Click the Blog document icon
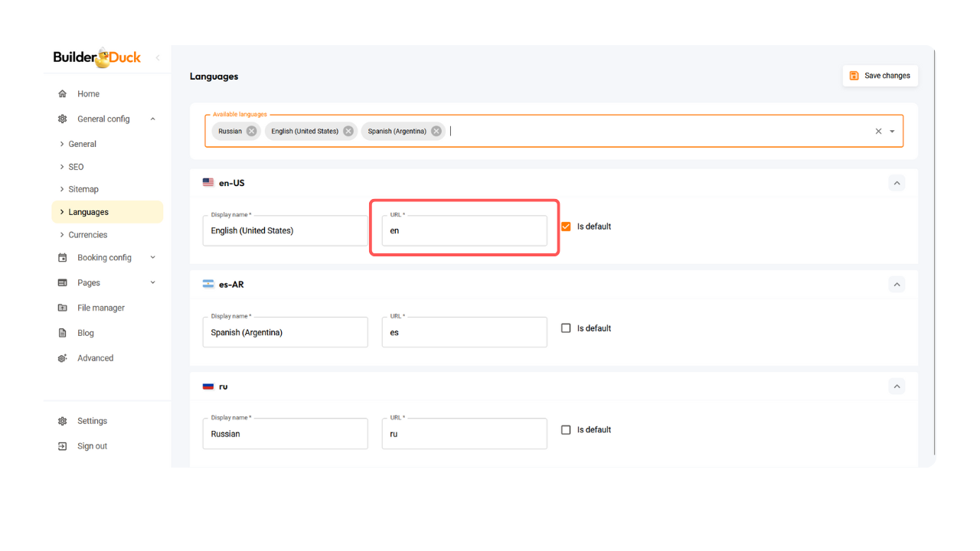The width and height of the screenshot is (980, 551). pyautogui.click(x=63, y=333)
